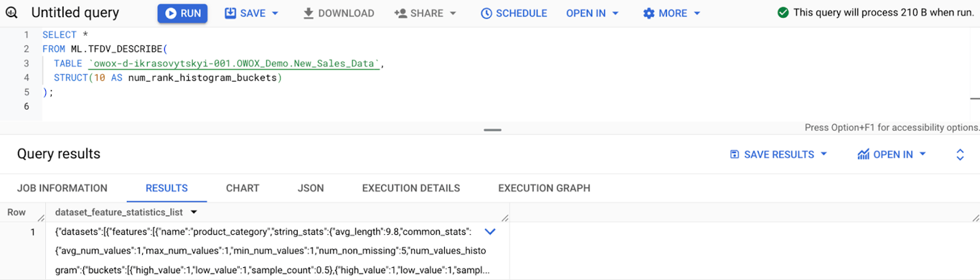Expand the JSON cell chevron in row 1
The image size is (980, 280).
pyautogui.click(x=490, y=232)
